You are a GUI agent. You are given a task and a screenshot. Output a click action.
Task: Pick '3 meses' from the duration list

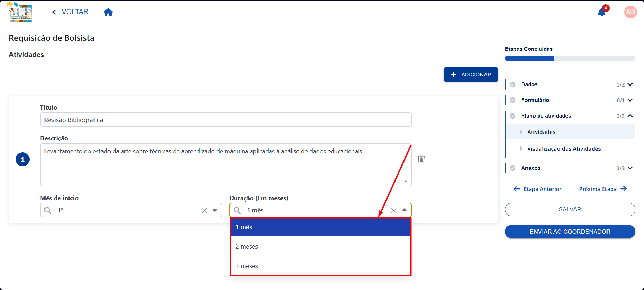tap(321, 266)
